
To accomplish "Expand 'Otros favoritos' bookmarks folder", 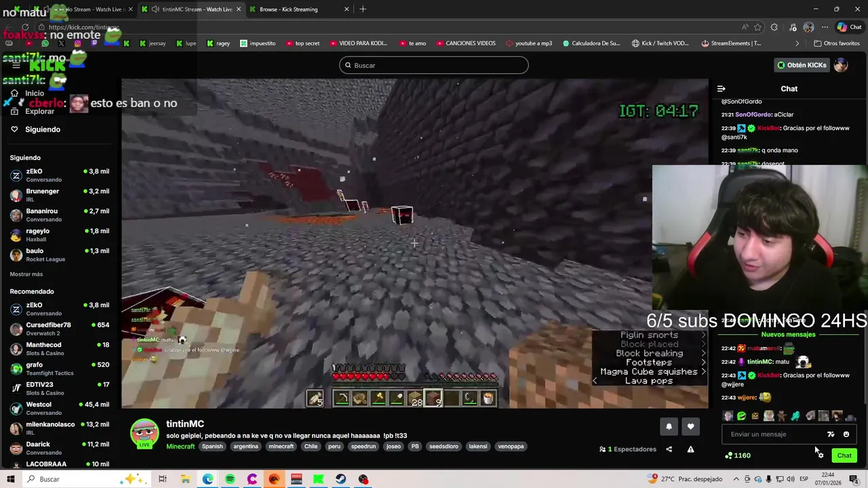I will pos(836,43).
